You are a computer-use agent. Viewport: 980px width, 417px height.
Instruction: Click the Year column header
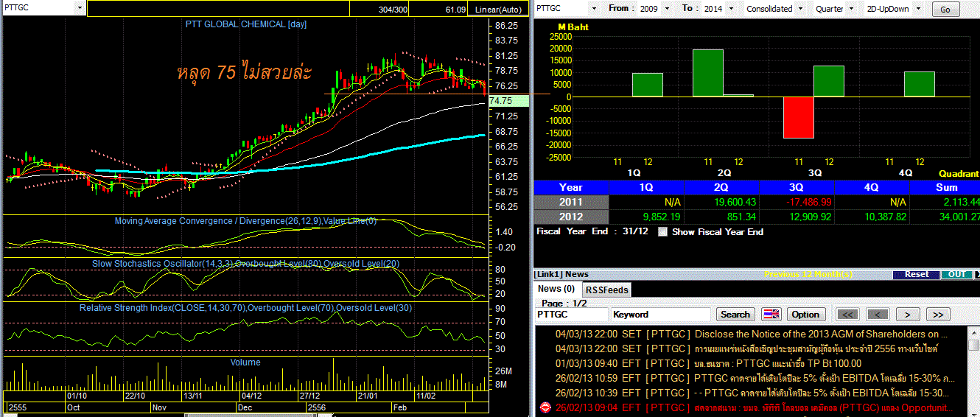click(x=571, y=187)
